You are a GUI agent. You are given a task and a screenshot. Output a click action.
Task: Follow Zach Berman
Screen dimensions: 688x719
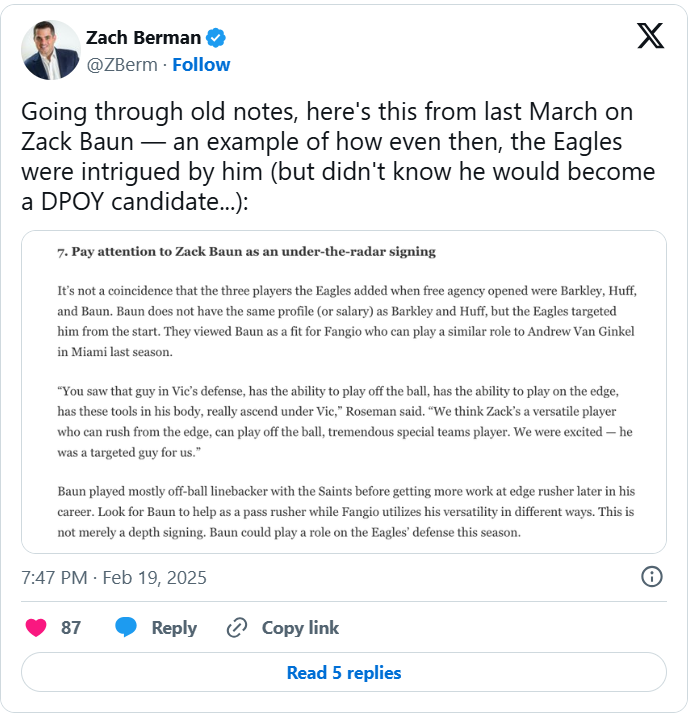point(201,65)
